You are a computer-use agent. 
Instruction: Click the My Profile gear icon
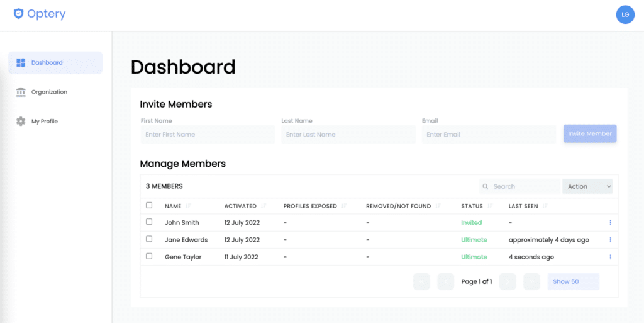point(21,122)
